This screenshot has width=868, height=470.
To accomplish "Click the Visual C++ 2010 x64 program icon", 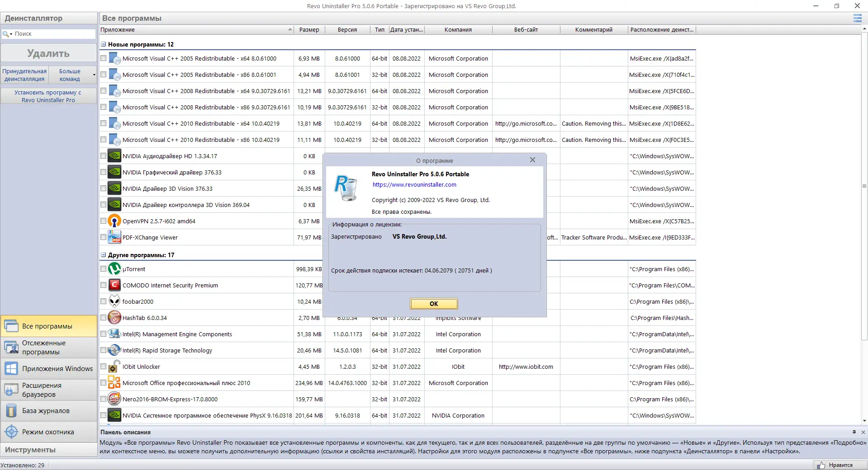I will [114, 123].
